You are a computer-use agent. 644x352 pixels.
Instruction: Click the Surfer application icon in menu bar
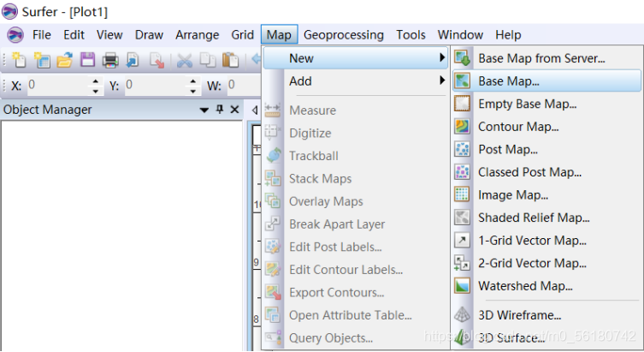[15, 35]
